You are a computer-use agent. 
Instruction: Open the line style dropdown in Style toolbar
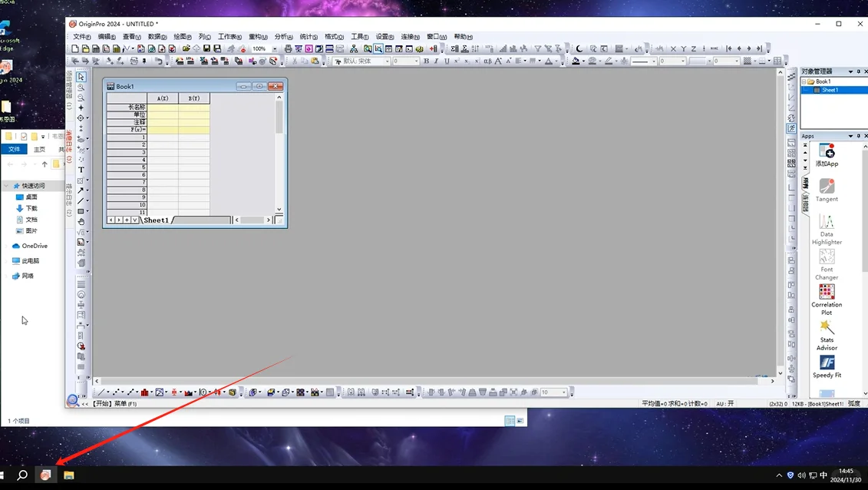[654, 61]
